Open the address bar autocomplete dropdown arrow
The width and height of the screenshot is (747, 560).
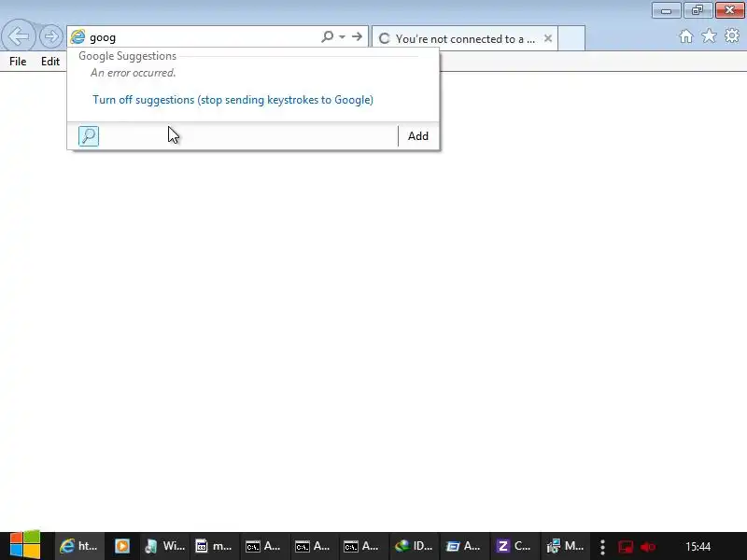(x=342, y=36)
